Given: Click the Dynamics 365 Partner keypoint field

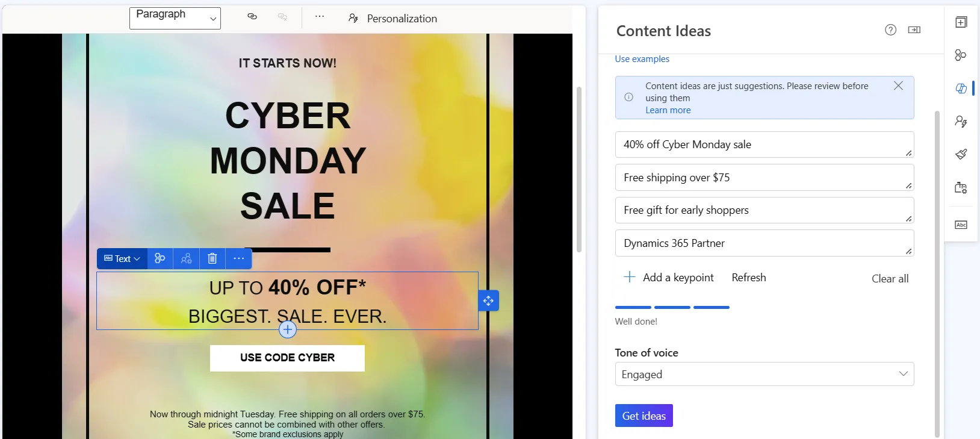Looking at the screenshot, I should pyautogui.click(x=763, y=243).
